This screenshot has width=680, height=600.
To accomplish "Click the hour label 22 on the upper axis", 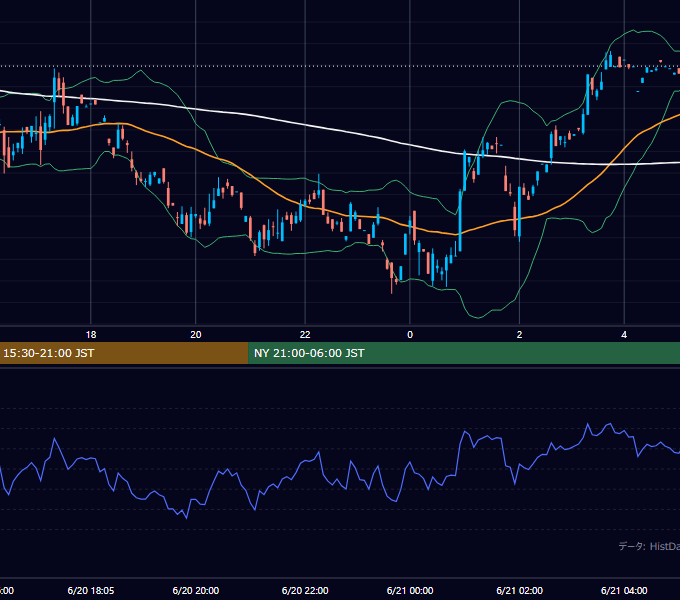I will point(305,335).
